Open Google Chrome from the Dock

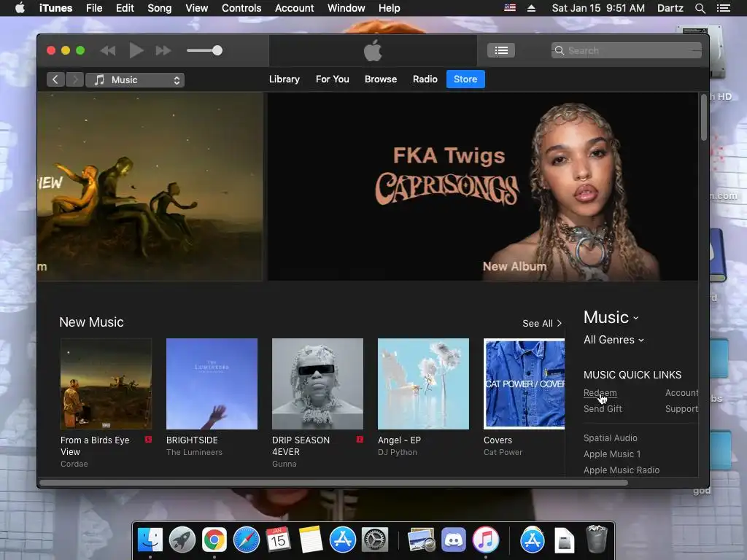(214, 540)
